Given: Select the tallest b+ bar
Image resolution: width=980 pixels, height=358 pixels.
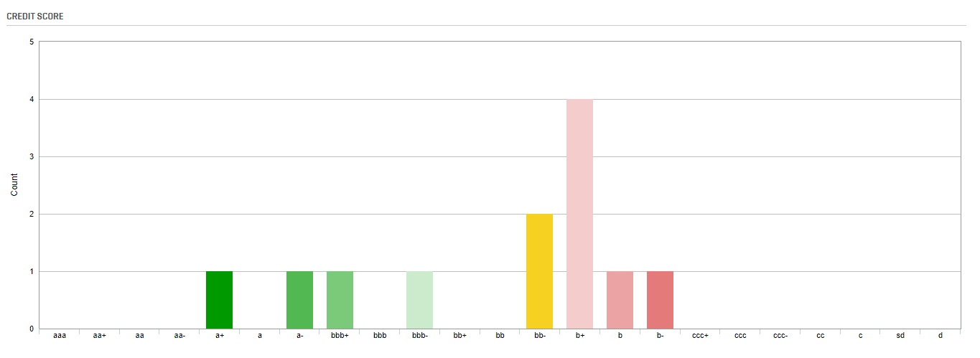Looking at the screenshot, I should pos(579,214).
